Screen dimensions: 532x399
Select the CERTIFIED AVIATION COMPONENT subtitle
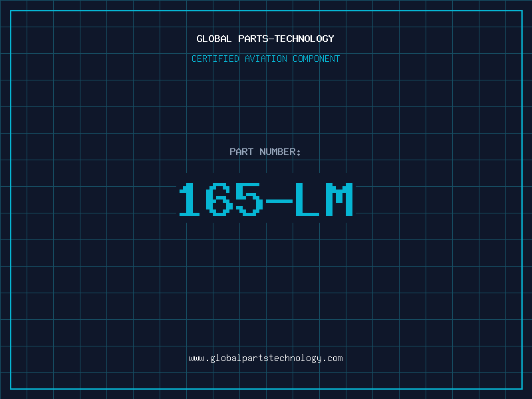coord(265,59)
